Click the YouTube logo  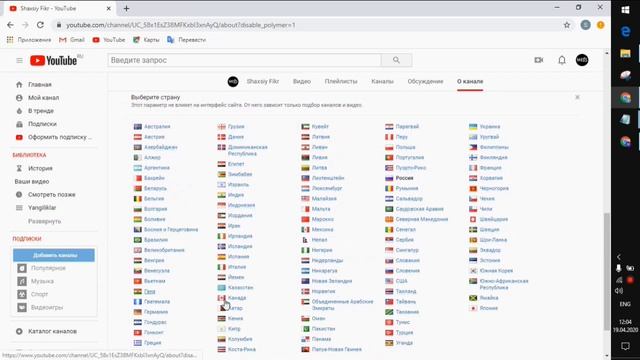coord(53,60)
